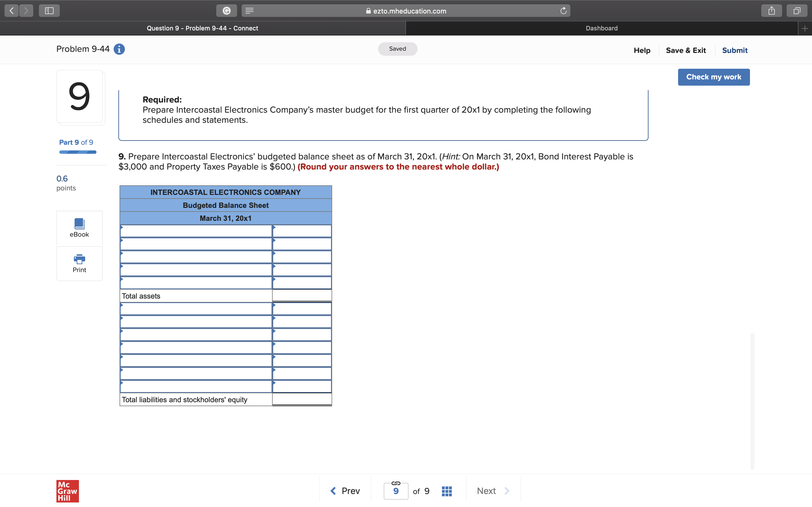
Task: Select the Question 9 Problem 9-44 tab
Action: 202,28
